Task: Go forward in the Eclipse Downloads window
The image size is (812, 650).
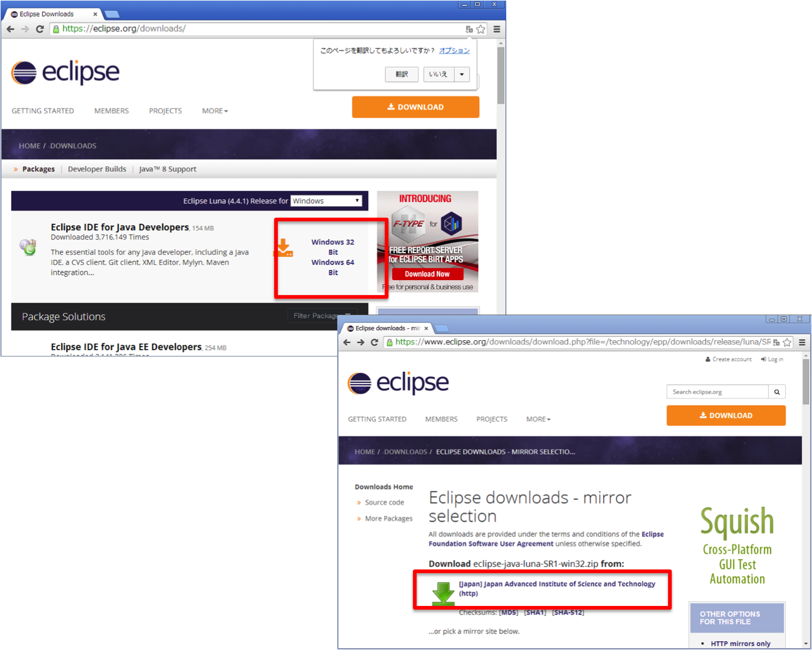Action: tap(25, 29)
